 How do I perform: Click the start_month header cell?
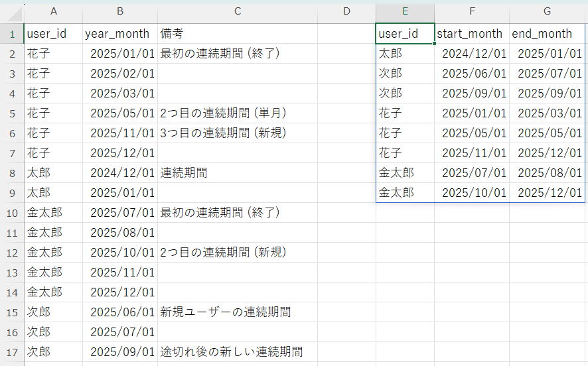[471, 34]
